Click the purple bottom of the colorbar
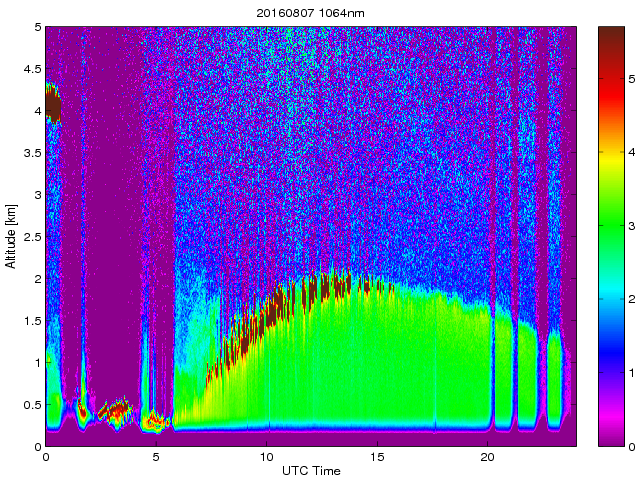The image size is (640, 480). (610, 436)
